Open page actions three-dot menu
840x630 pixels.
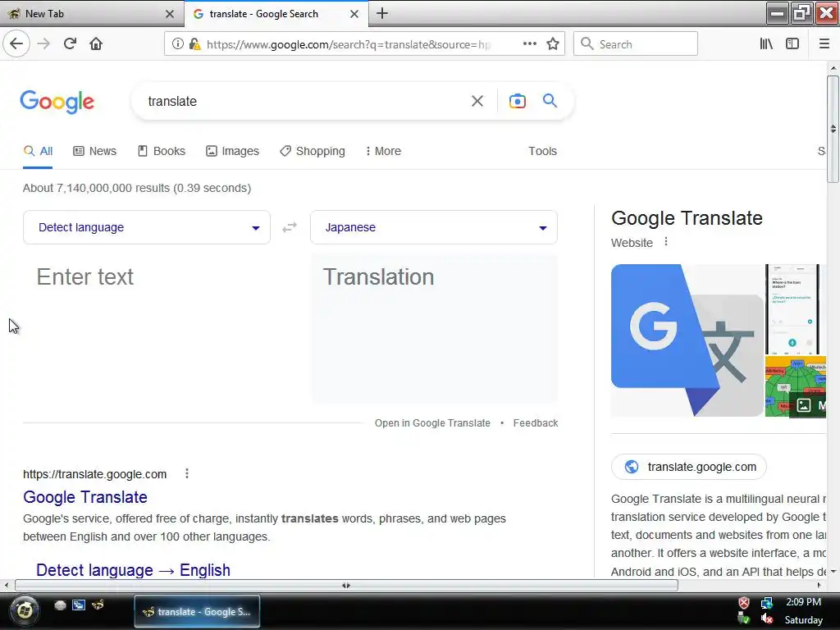pos(529,44)
